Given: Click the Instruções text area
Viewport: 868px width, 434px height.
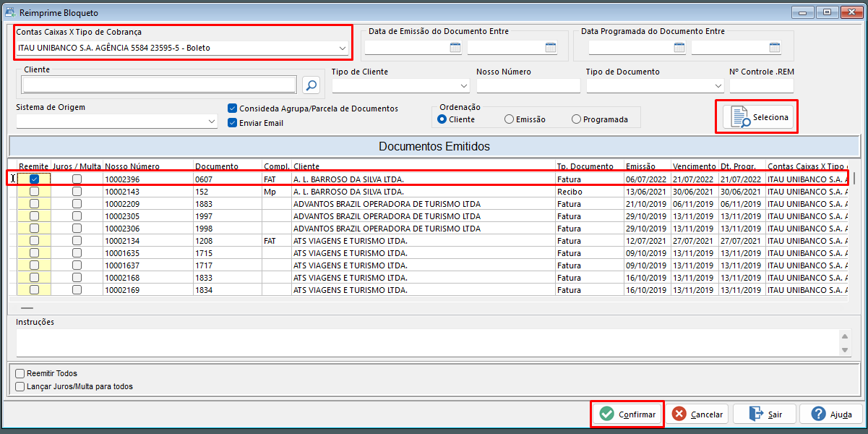Looking at the screenshot, I should click(x=426, y=343).
